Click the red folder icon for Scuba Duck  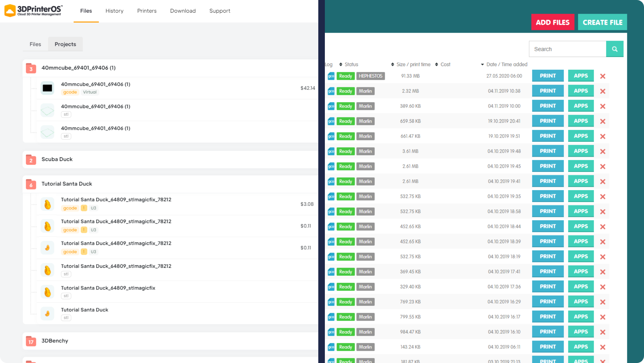pos(31,160)
